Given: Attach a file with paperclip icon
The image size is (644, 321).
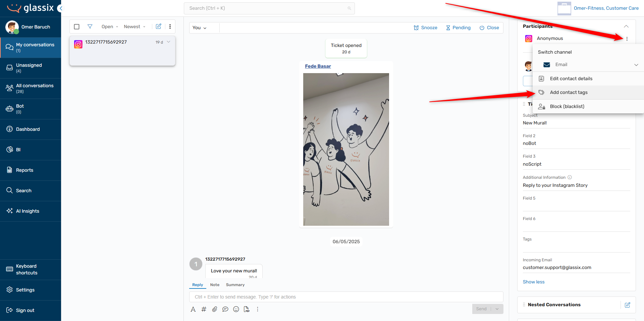Looking at the screenshot, I should click(x=215, y=309).
